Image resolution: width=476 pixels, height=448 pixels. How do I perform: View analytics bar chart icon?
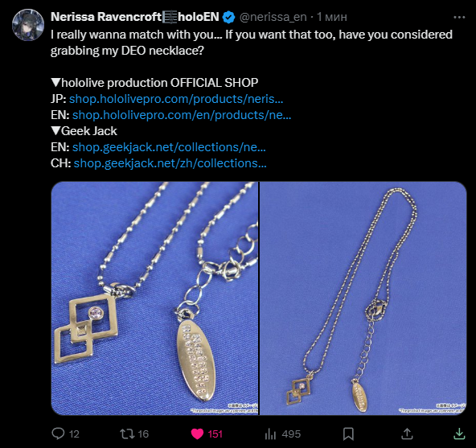[270, 434]
